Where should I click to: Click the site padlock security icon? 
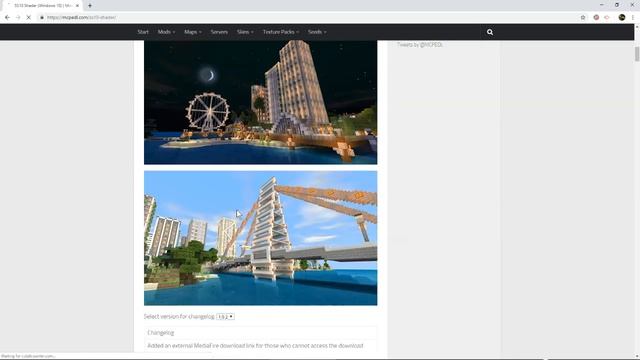(x=42, y=17)
